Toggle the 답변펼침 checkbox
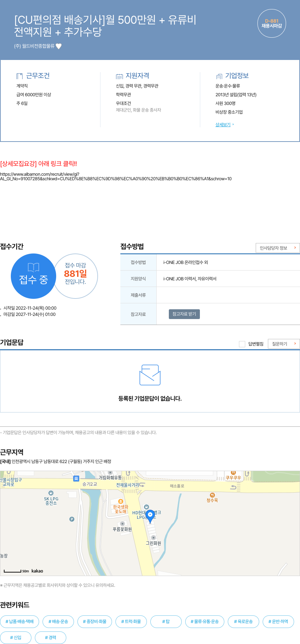The width and height of the screenshot is (300, 644). (242, 344)
